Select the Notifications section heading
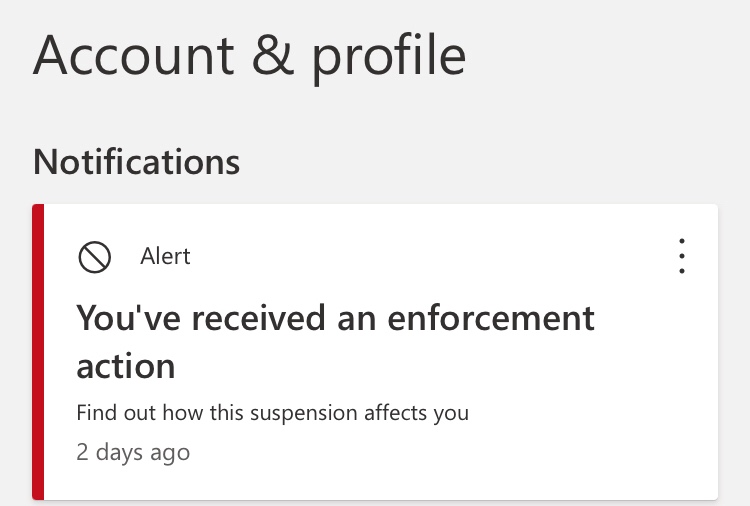Image resolution: width=750 pixels, height=506 pixels. point(136,162)
